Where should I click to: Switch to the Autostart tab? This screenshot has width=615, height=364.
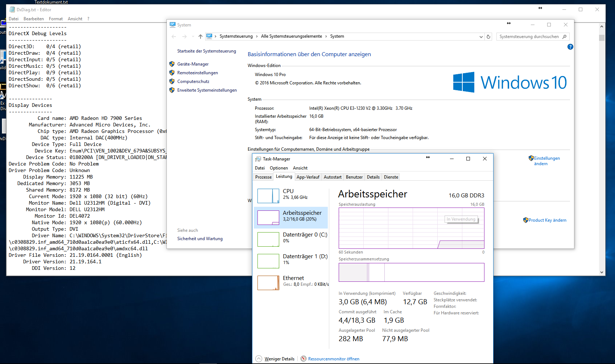333,177
